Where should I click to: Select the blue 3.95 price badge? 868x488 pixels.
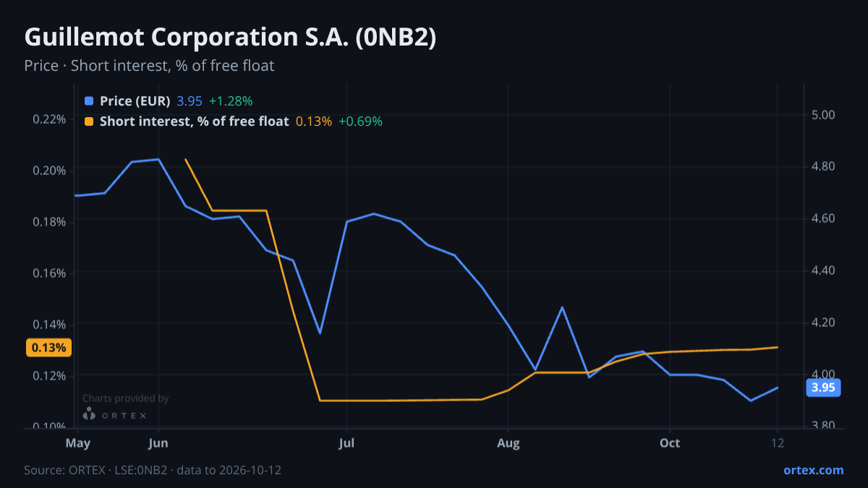point(823,388)
